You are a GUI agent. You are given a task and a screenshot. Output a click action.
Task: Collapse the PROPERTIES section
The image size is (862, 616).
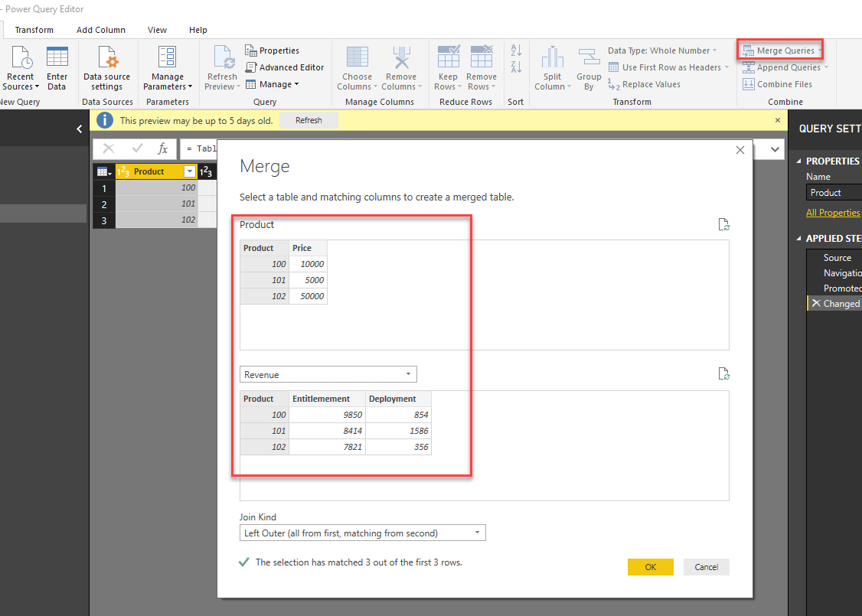(x=798, y=161)
